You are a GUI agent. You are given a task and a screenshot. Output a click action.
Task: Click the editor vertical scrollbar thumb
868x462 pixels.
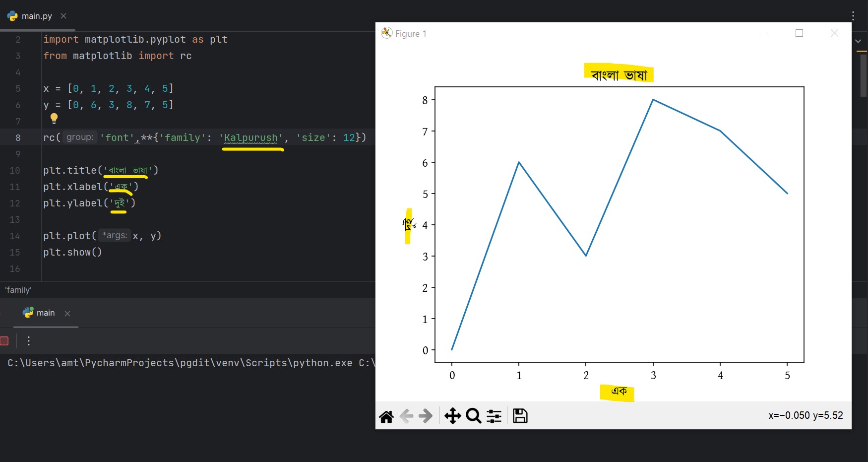(863, 74)
